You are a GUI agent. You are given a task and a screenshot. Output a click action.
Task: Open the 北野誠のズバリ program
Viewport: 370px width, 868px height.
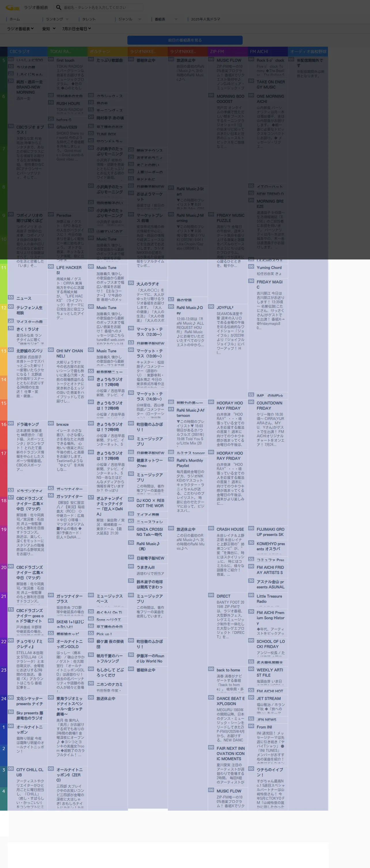29,351
